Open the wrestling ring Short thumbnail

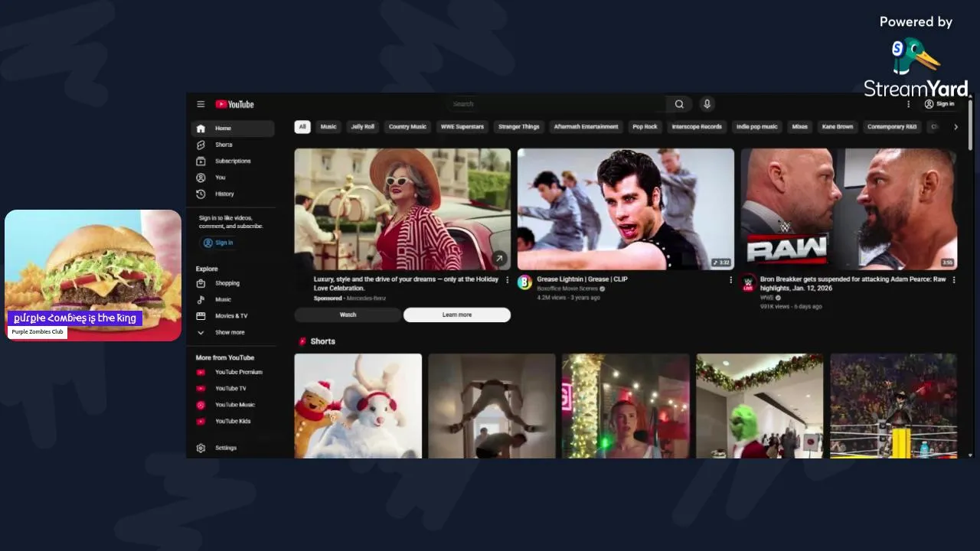point(893,406)
